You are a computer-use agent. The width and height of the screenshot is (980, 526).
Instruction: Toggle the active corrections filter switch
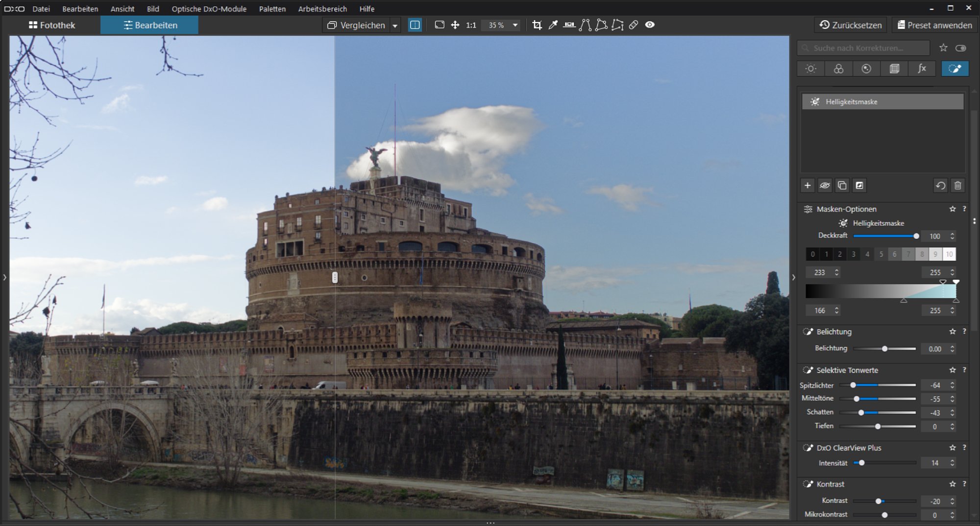(960, 48)
